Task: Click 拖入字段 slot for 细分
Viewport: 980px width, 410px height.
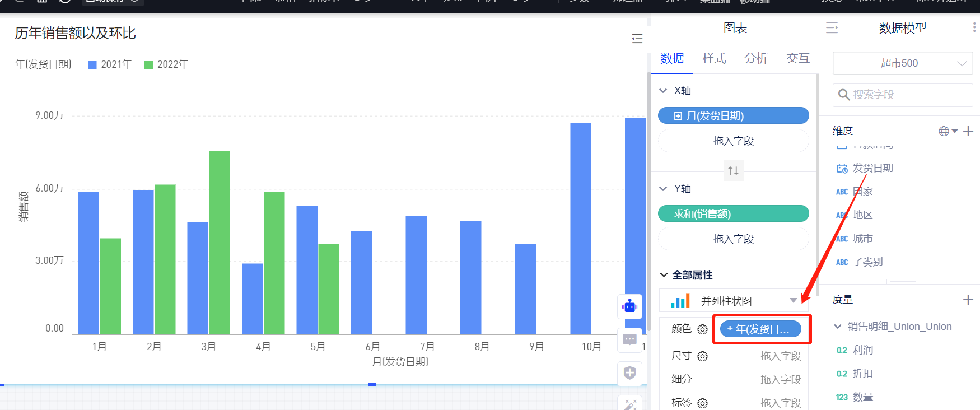Action: (781, 380)
